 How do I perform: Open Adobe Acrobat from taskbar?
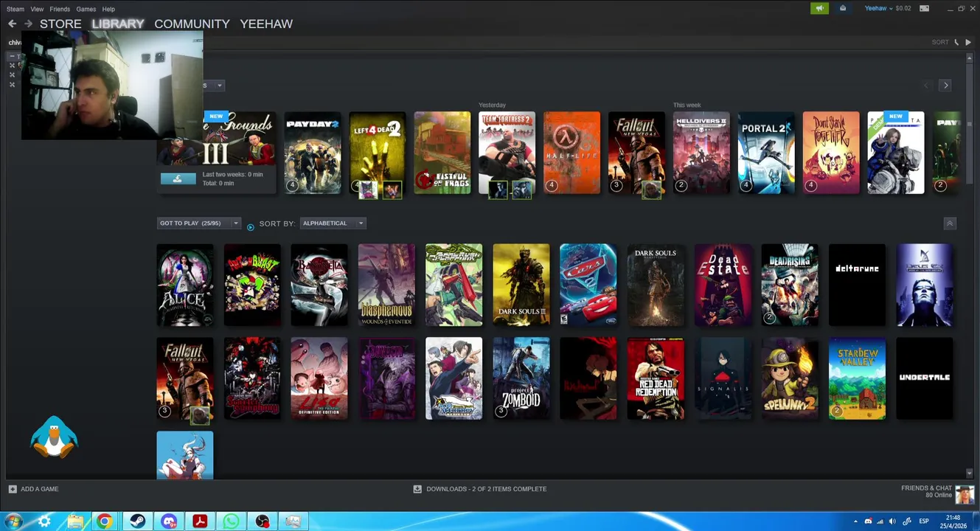[x=200, y=521]
